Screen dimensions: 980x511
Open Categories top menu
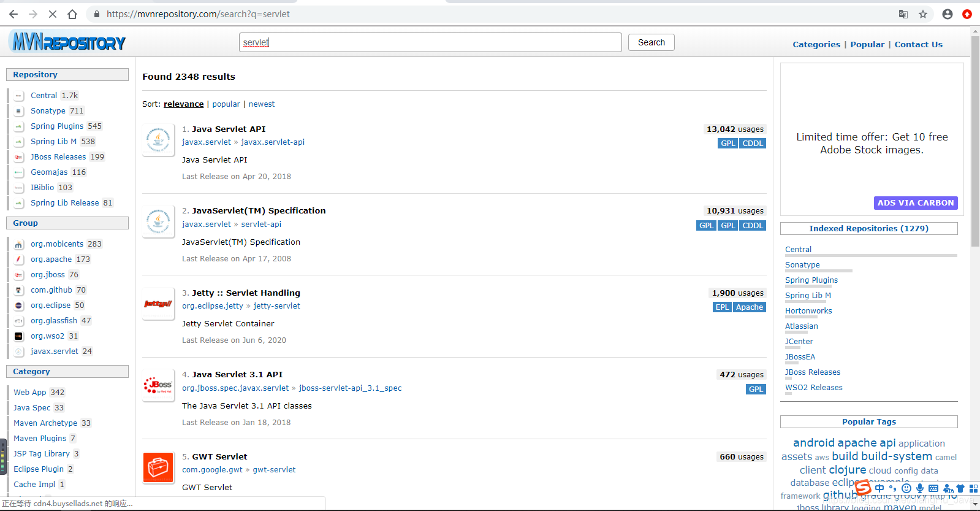click(816, 44)
